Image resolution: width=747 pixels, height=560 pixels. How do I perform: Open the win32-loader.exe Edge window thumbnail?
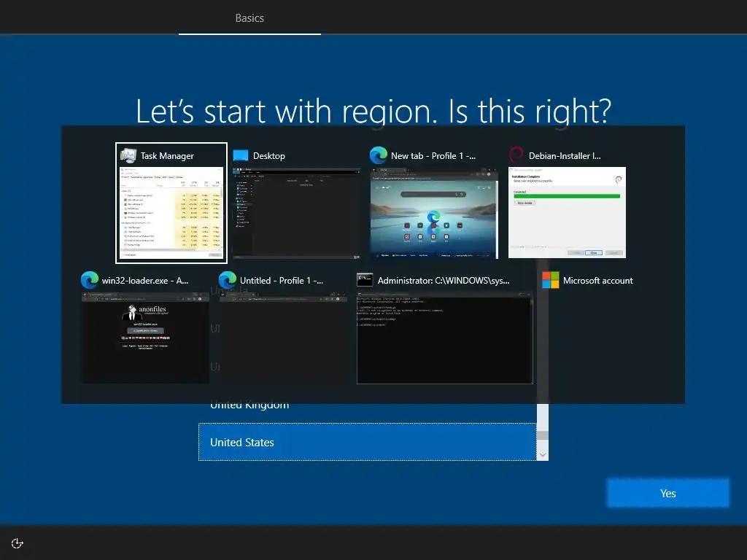coord(145,338)
